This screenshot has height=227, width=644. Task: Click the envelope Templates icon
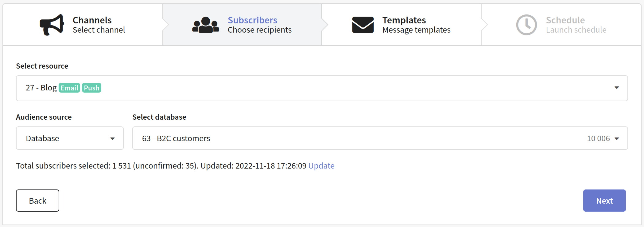[x=363, y=25]
